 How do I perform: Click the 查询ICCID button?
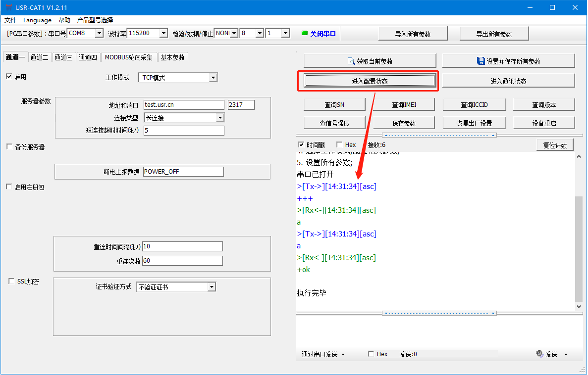(475, 104)
